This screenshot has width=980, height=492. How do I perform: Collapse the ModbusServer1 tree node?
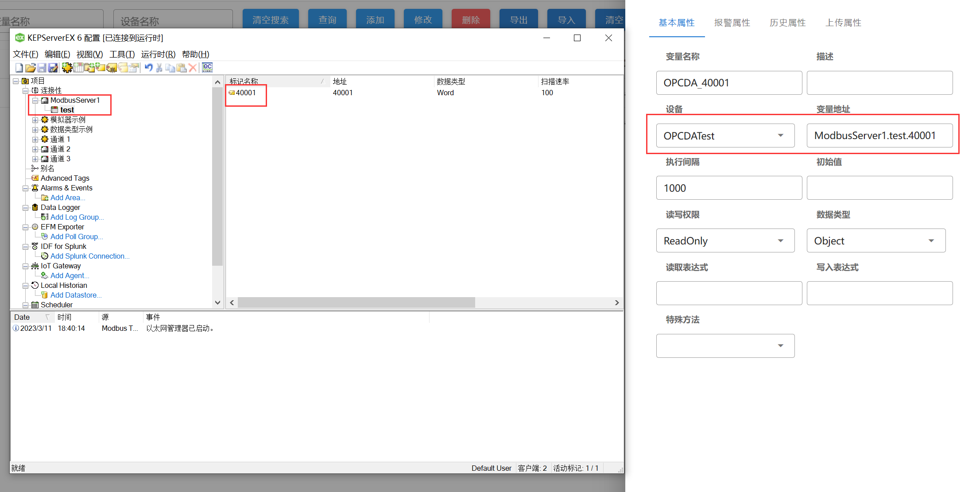click(x=35, y=101)
